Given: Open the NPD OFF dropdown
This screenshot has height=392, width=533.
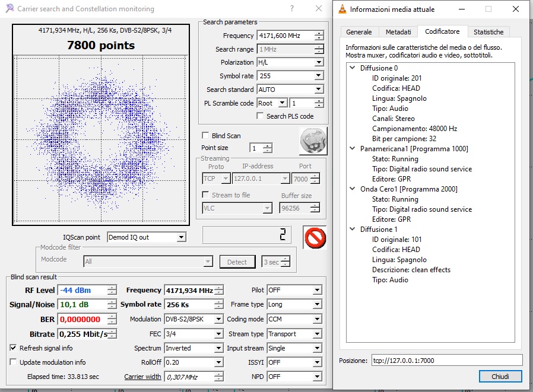Looking at the screenshot, I should click(317, 377).
